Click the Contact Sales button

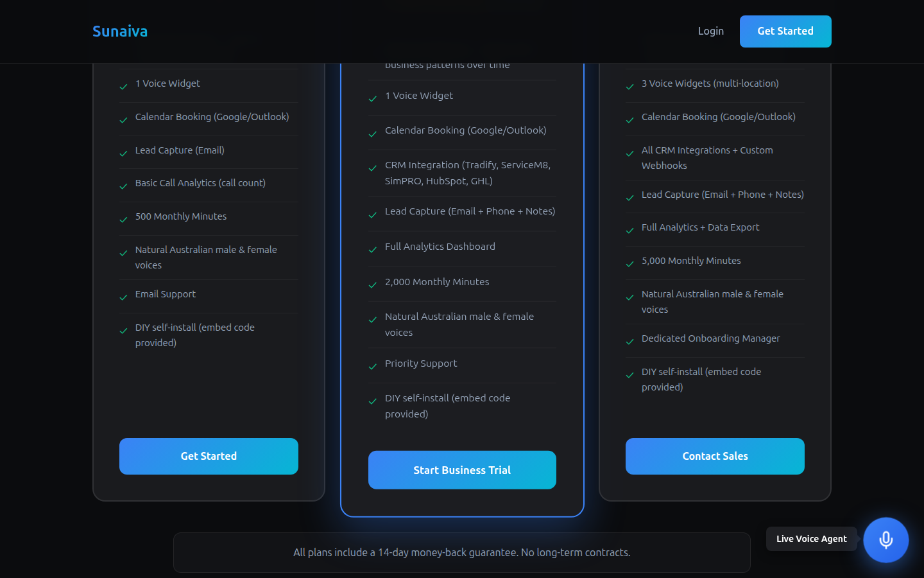pos(715,456)
